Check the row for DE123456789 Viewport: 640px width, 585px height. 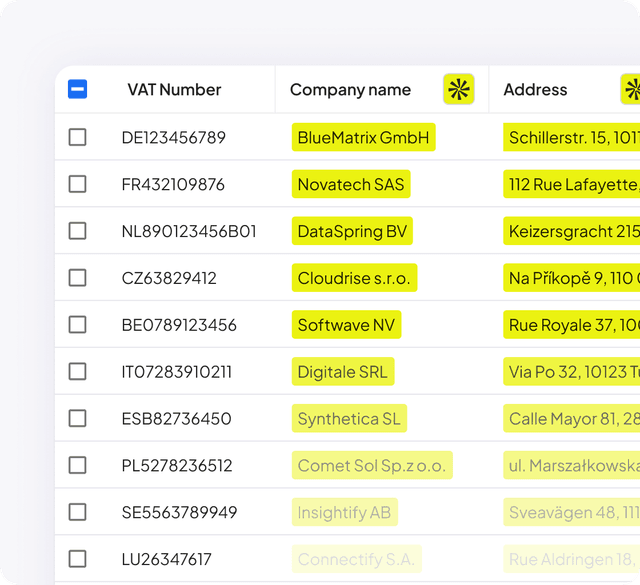pyautogui.click(x=77, y=137)
